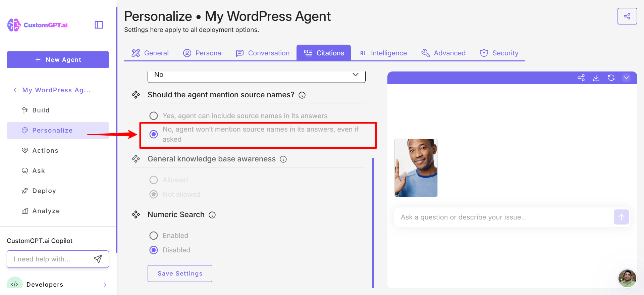
Task: Click the info icon next to source names question
Action: (302, 95)
